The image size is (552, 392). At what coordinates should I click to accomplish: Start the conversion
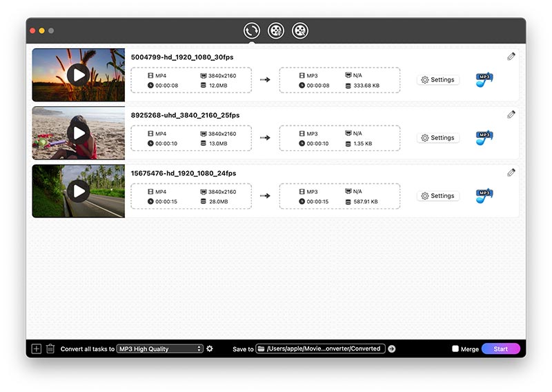[x=501, y=349]
